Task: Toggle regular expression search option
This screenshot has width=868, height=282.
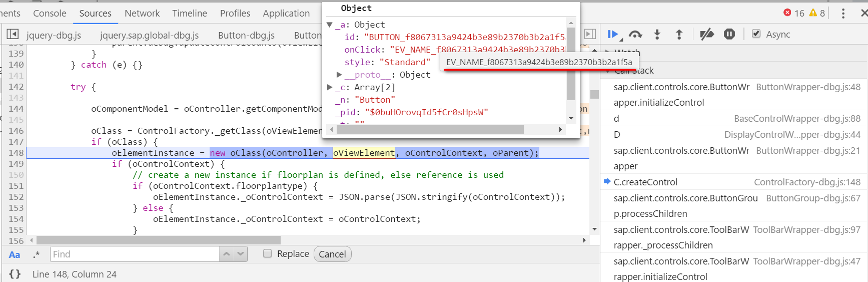Action: pos(36,254)
